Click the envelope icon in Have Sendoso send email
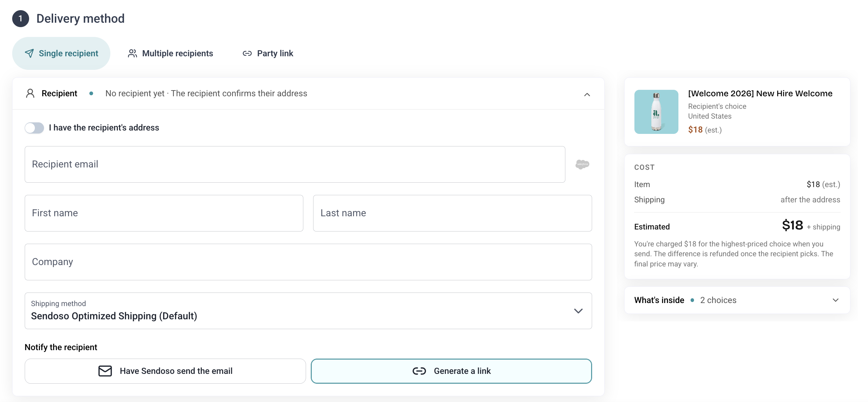 [105, 371]
